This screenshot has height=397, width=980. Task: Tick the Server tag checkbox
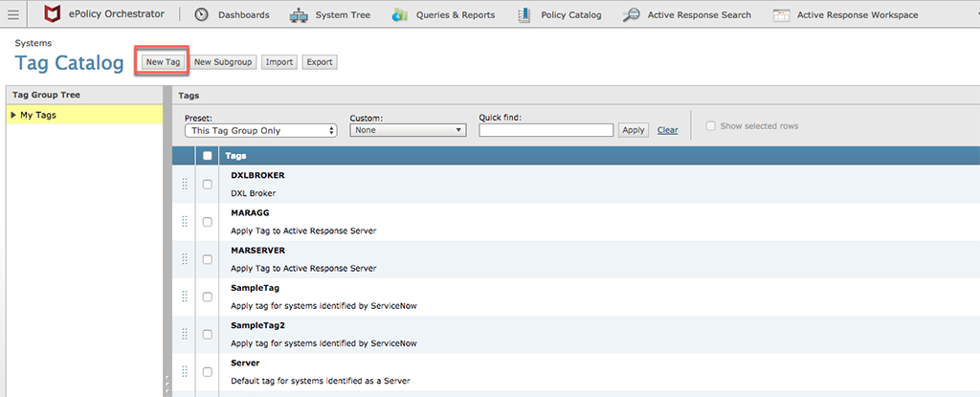coord(208,372)
